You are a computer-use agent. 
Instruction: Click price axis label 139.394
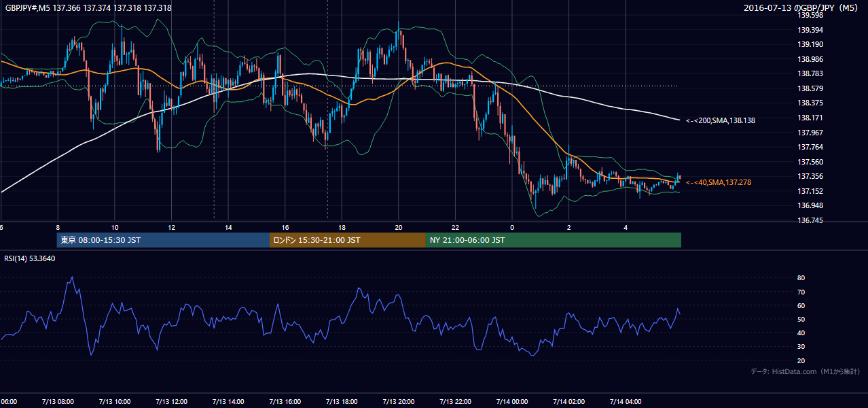[810, 30]
